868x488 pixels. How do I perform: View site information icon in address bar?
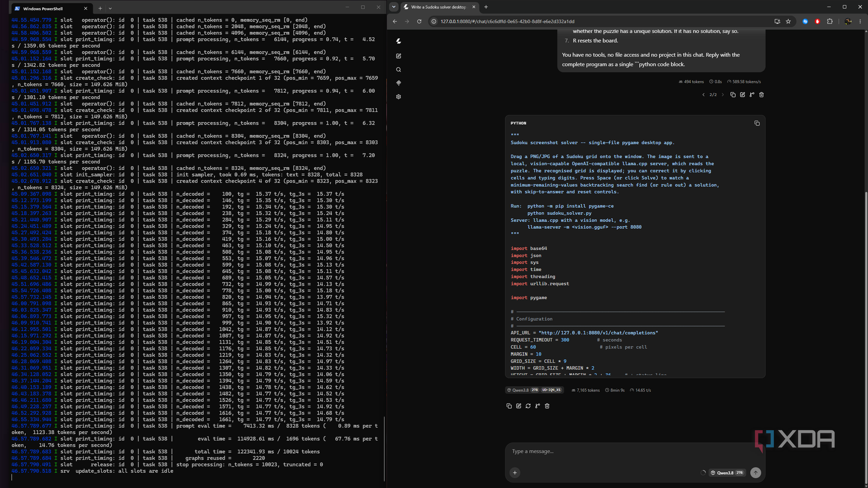[x=433, y=22]
